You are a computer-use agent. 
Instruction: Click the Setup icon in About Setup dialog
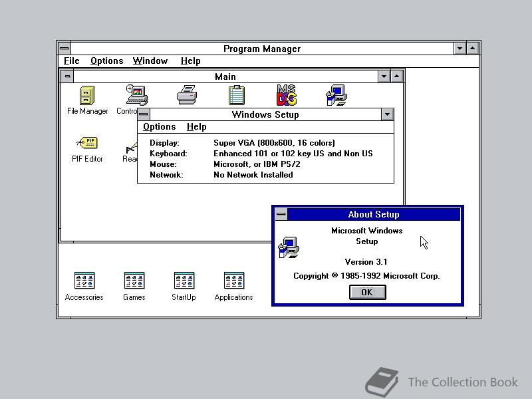coord(289,247)
